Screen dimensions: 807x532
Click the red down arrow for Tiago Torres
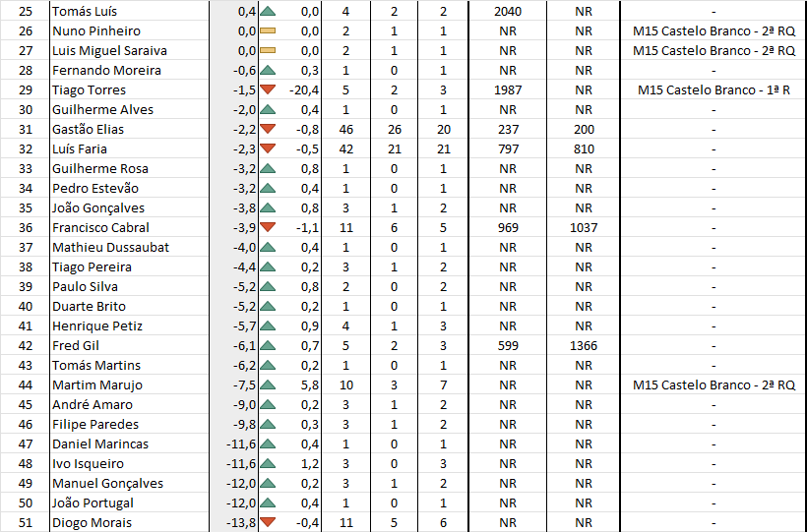click(x=268, y=89)
